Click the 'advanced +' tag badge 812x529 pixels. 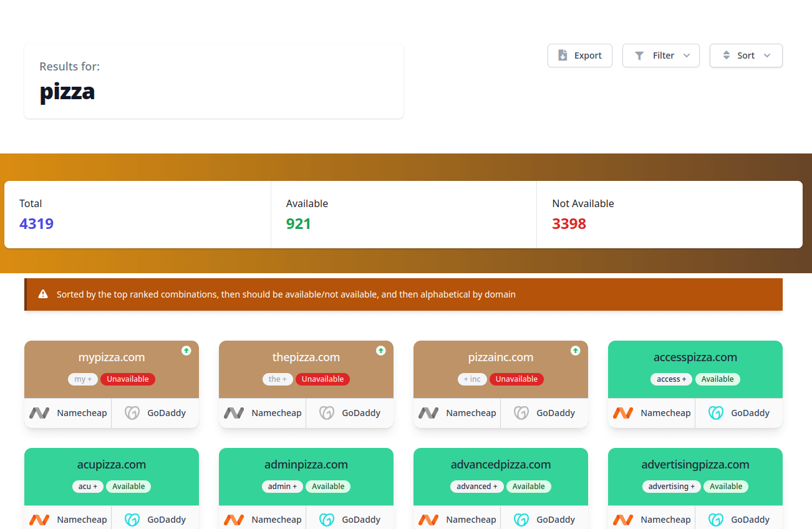[x=477, y=487]
